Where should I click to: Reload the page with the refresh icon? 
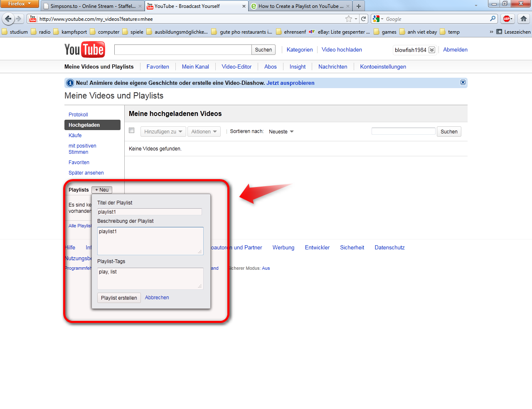coord(364,19)
